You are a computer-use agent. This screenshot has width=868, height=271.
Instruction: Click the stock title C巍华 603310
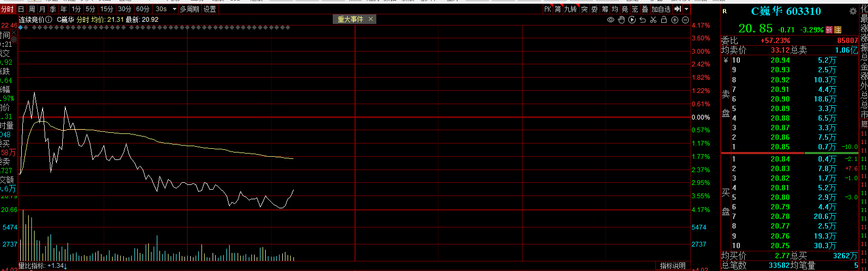[x=786, y=11]
